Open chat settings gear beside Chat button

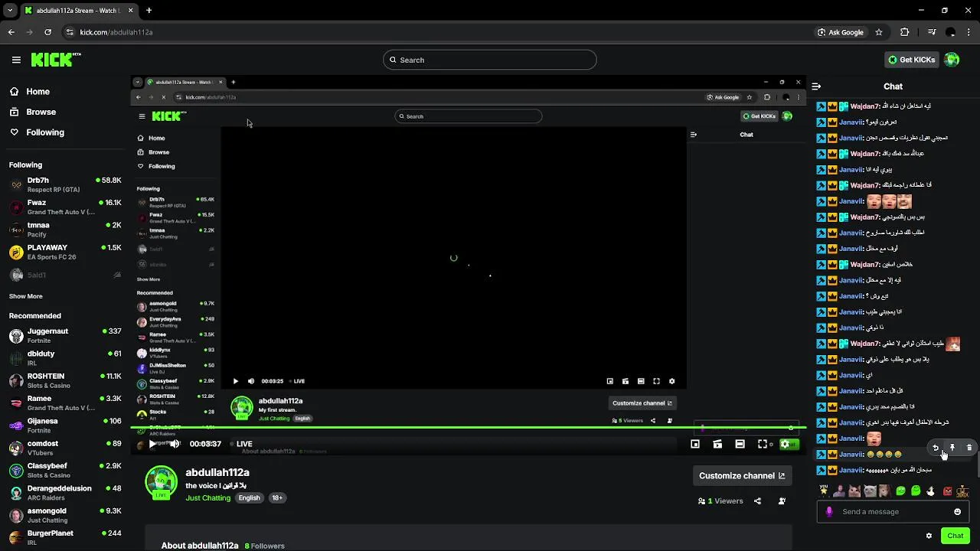coord(929,536)
